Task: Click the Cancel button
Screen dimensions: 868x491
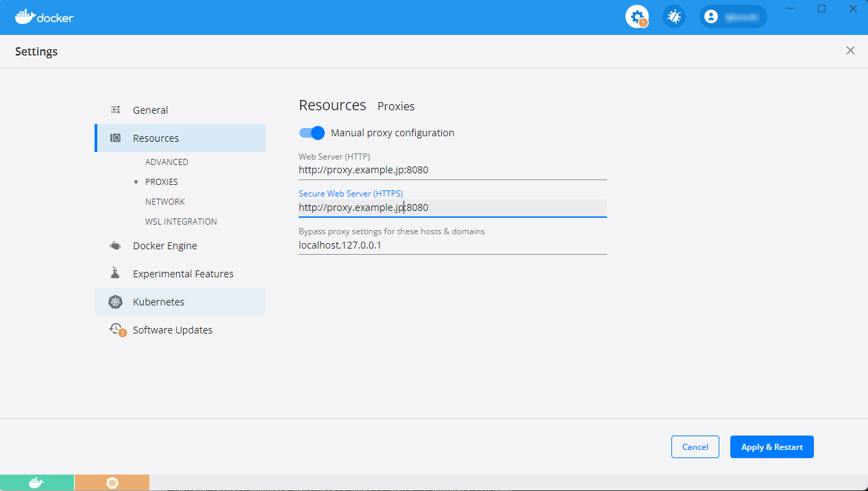Action: click(x=695, y=447)
